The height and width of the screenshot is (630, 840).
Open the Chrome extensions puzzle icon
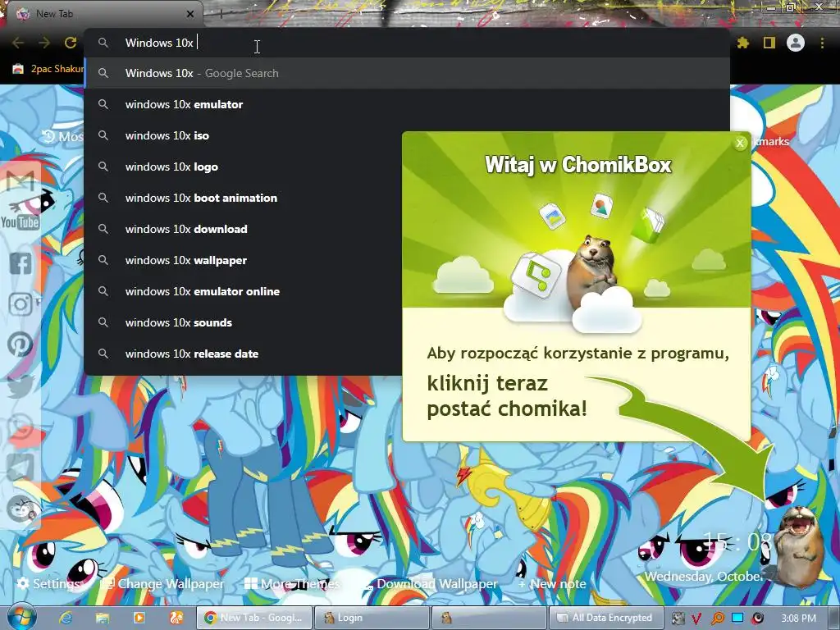pyautogui.click(x=742, y=43)
